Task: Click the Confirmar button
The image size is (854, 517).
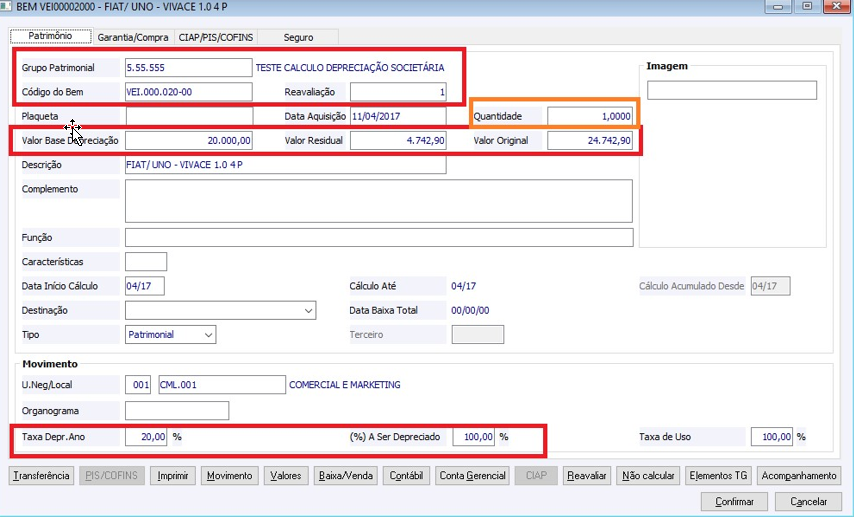Action: [x=734, y=502]
